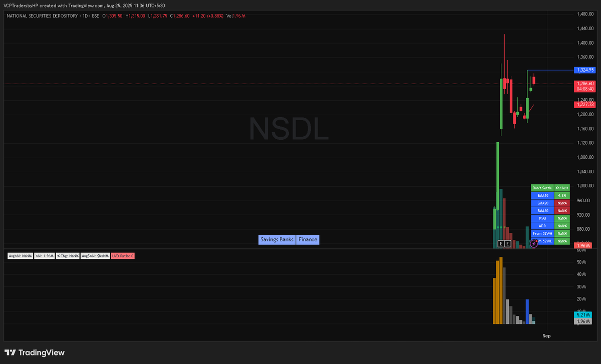This screenshot has height=364, width=601.
Task: Click the 50 M volume axis label
Action: [x=581, y=262]
